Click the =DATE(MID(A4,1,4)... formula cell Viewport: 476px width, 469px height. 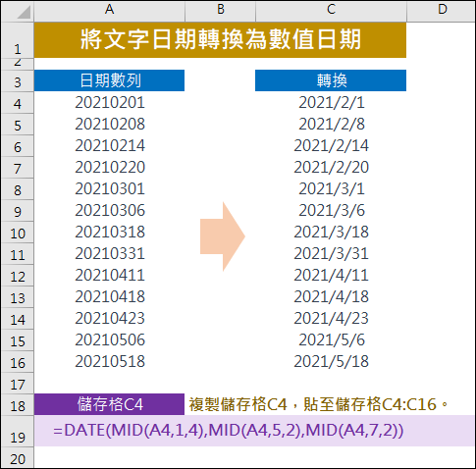254,431
